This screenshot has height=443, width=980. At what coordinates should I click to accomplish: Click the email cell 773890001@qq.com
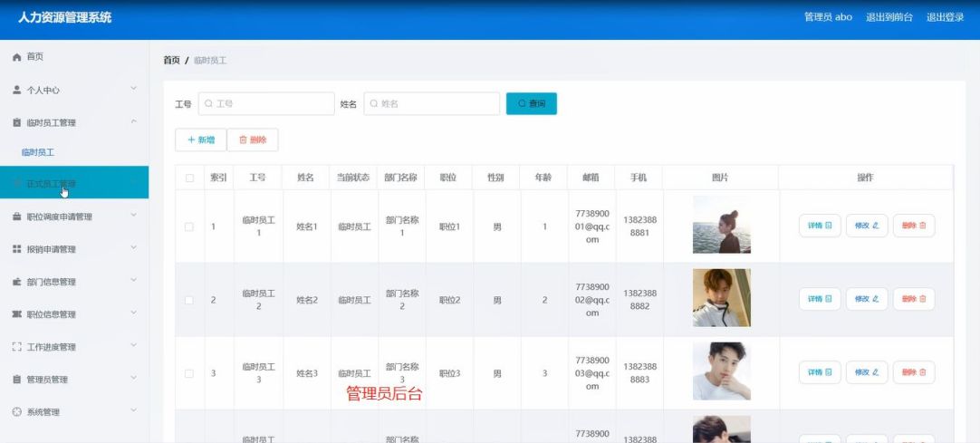591,226
